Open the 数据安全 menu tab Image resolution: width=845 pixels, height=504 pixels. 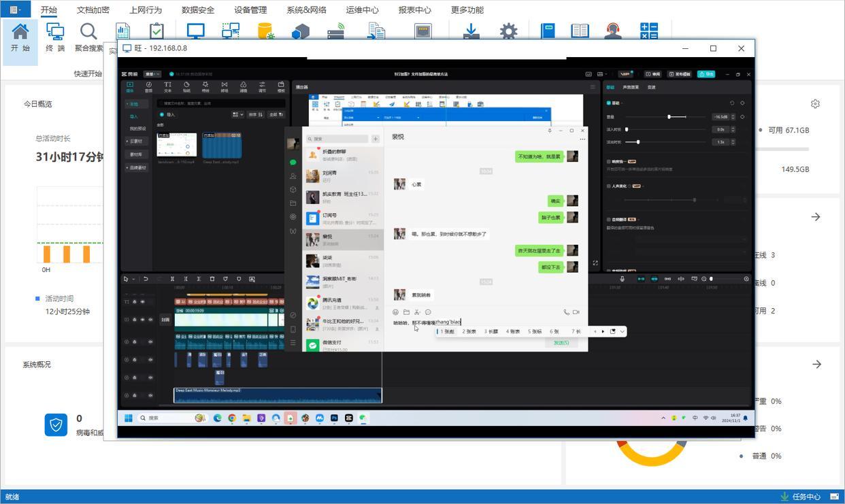[x=198, y=10]
